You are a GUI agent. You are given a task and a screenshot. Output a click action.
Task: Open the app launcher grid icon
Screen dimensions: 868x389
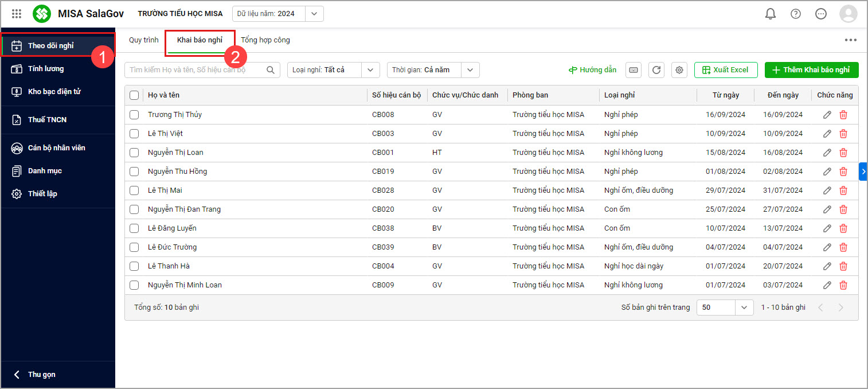(x=17, y=14)
